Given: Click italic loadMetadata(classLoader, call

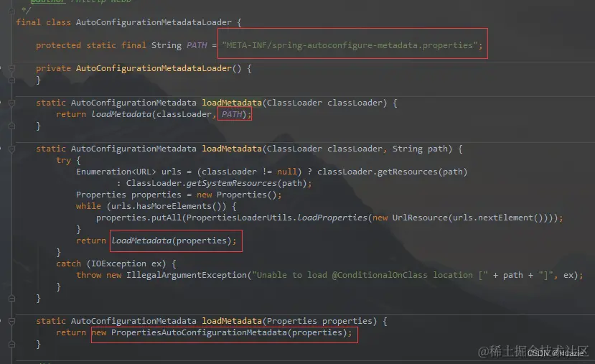Looking at the screenshot, I should [x=154, y=114].
